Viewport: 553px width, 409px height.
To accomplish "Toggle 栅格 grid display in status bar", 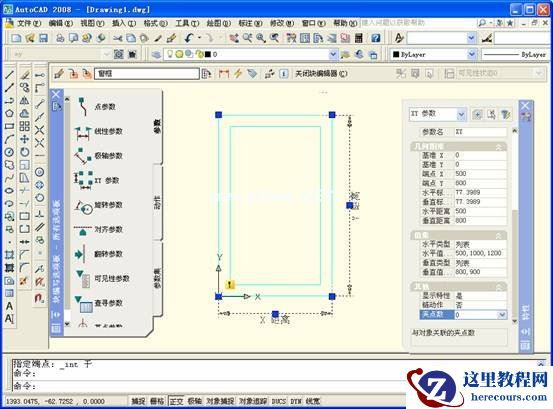I will tap(157, 401).
